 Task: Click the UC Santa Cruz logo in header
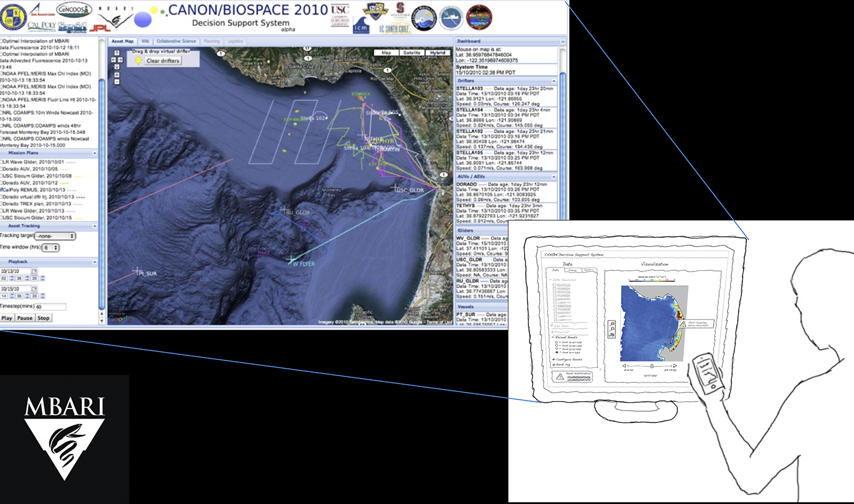[395, 29]
